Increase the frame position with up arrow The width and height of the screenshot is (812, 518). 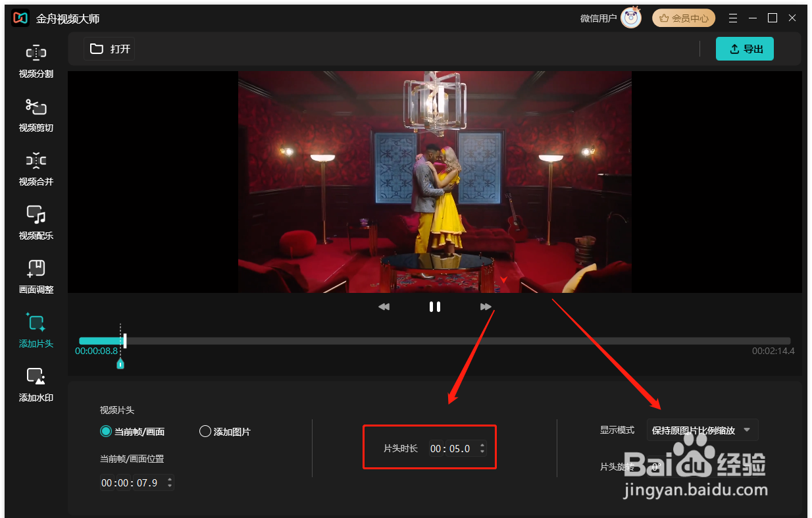170,480
